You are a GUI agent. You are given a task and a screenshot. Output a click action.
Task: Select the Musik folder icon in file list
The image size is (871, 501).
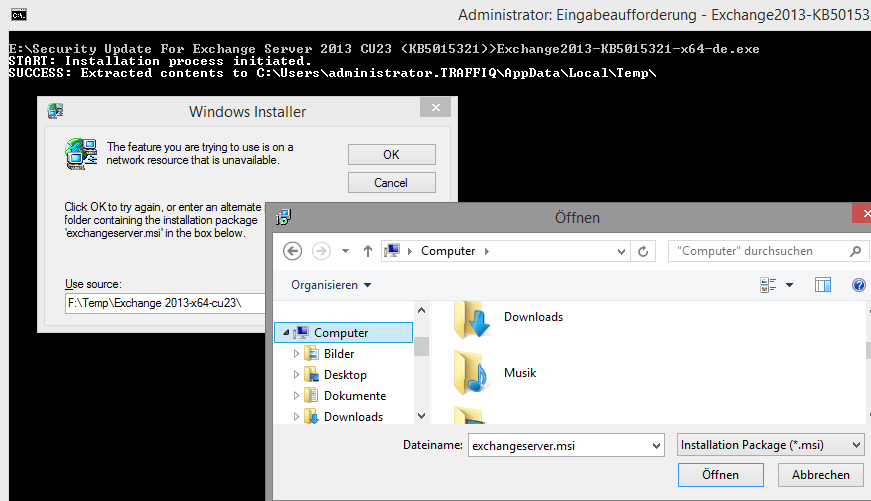tap(471, 372)
